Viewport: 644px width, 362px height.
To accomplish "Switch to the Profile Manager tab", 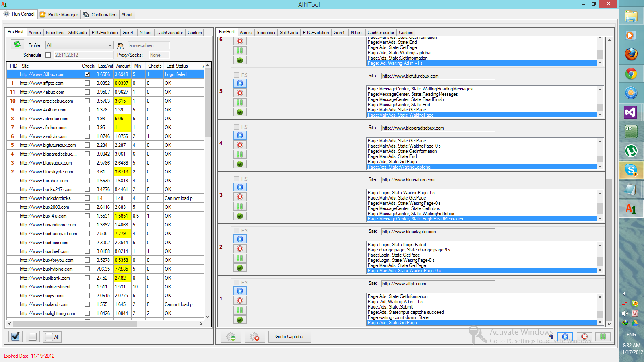I will coord(59,15).
